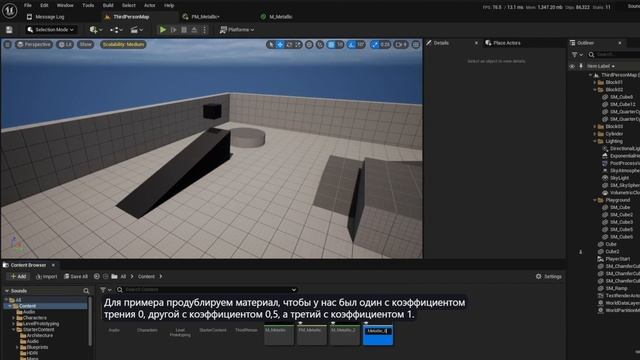
Task: Open the File menu
Action: point(28,5)
